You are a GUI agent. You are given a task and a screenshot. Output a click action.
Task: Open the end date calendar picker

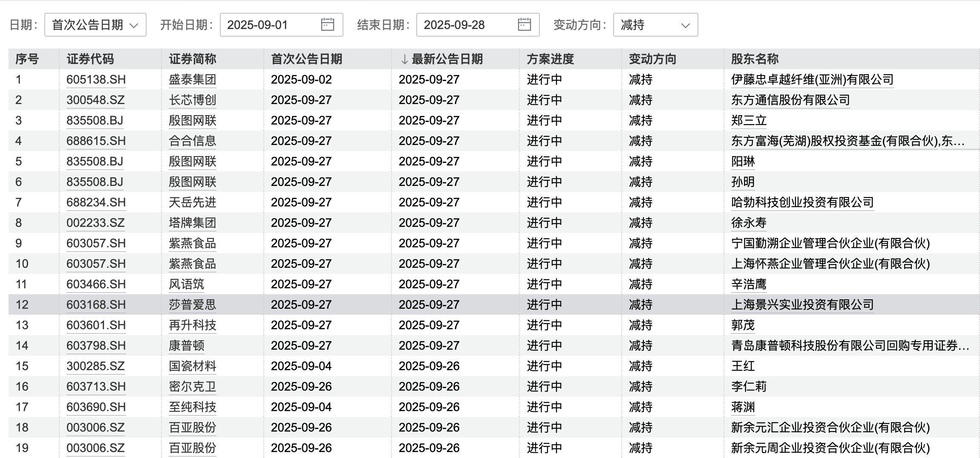click(x=525, y=25)
